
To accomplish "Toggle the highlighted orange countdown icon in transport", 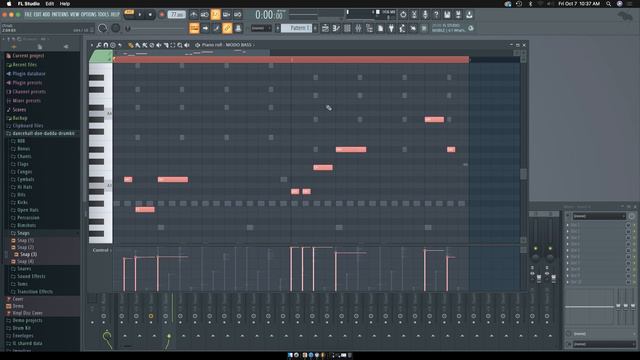I will 216,15.
